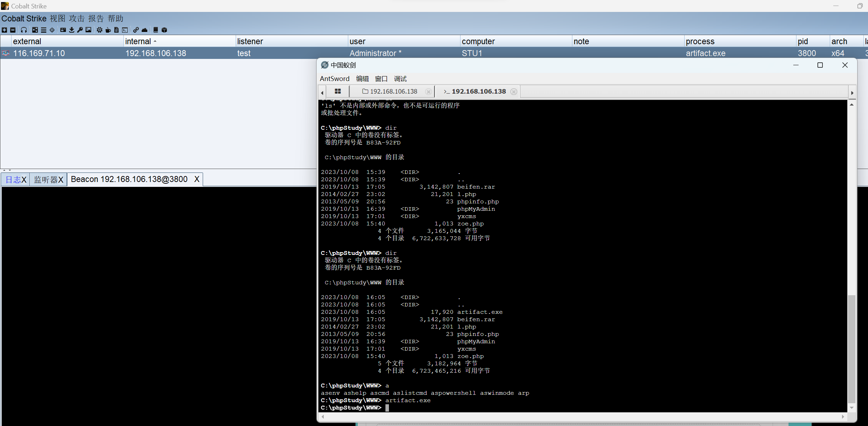Open AntSword home grid tab icon
This screenshot has width=868, height=426.
[x=338, y=91]
